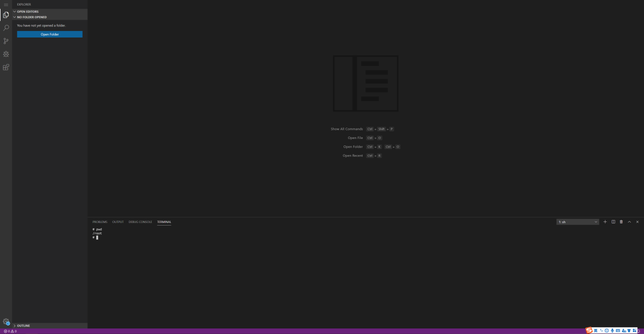This screenshot has height=334, width=644.
Task: Open the Source Control view
Action: click(x=6, y=41)
